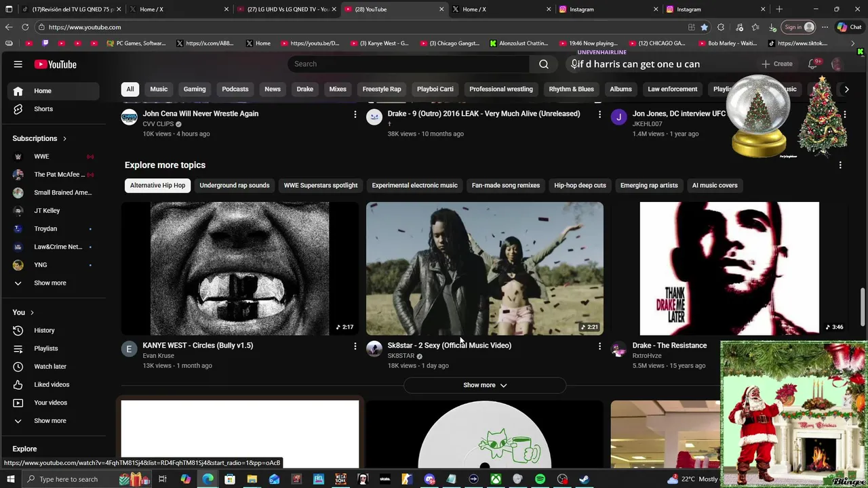Open Spotify from the taskbar
This screenshot has width=868, height=488.
click(540, 479)
